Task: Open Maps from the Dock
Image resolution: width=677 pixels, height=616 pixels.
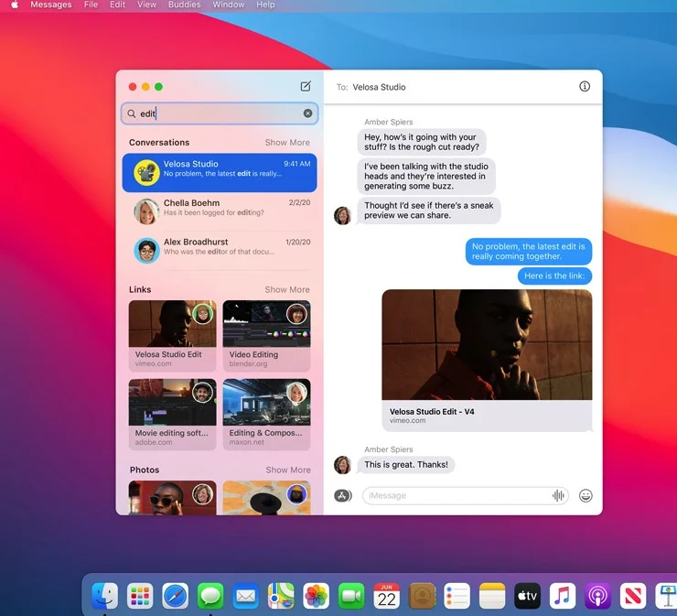Action: pyautogui.click(x=281, y=596)
